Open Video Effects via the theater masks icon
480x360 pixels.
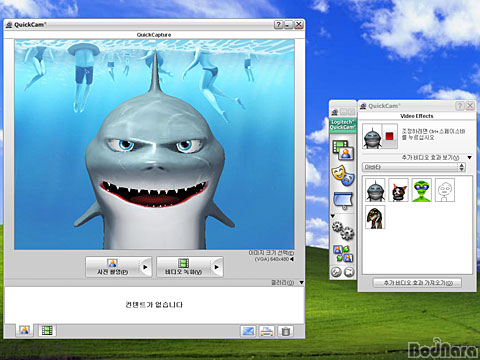(x=343, y=175)
